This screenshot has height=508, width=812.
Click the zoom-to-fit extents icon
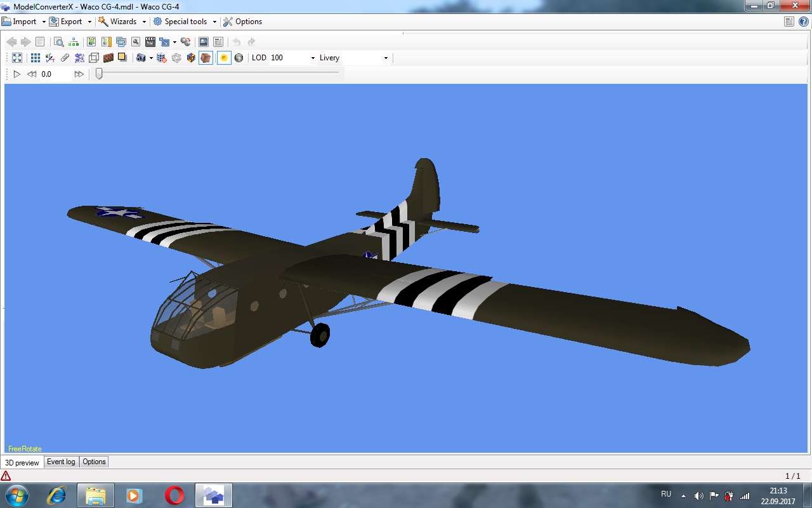[x=17, y=58]
